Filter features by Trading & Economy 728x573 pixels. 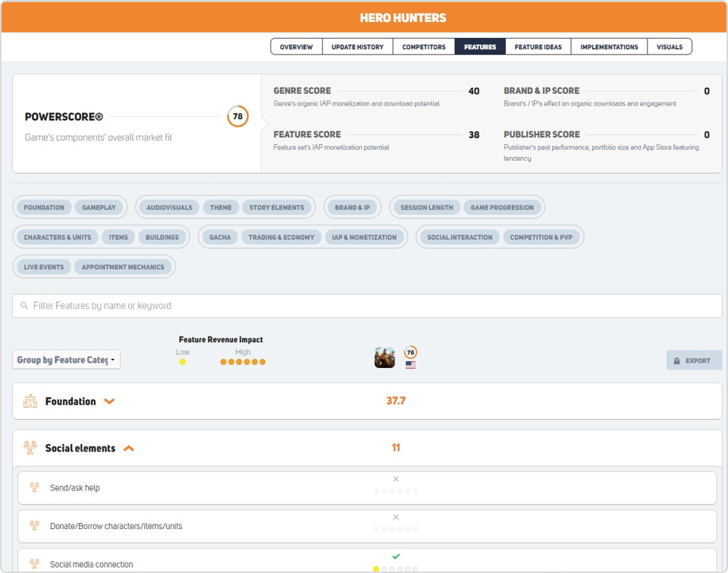281,237
